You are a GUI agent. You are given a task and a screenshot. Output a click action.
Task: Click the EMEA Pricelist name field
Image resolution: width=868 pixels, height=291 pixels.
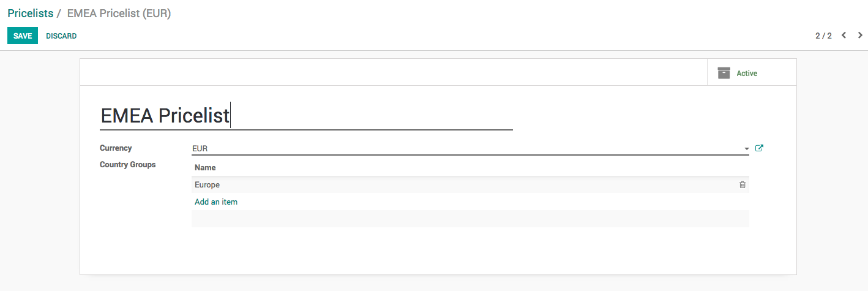pos(306,116)
